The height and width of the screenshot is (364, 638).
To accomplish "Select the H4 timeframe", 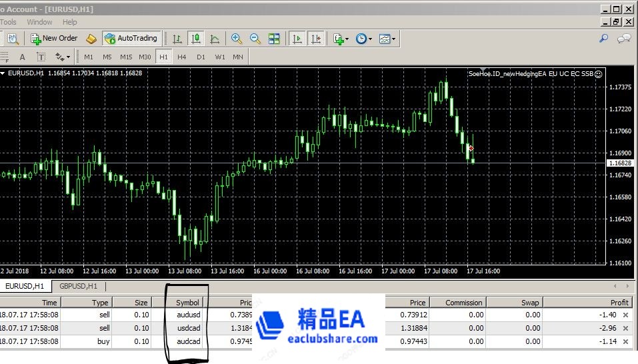I will pyautogui.click(x=182, y=57).
